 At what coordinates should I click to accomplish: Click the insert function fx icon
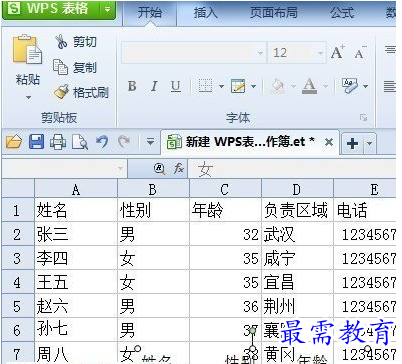pyautogui.click(x=179, y=169)
